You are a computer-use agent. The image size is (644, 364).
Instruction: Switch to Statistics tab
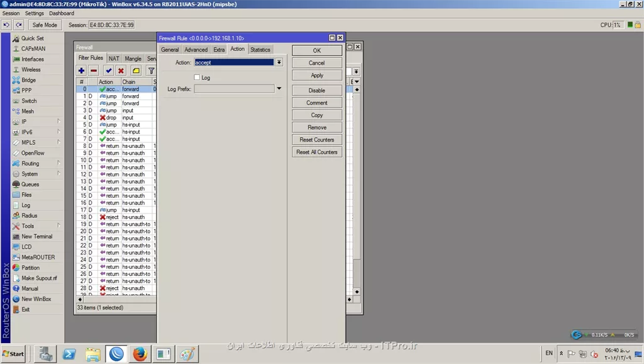pyautogui.click(x=260, y=50)
